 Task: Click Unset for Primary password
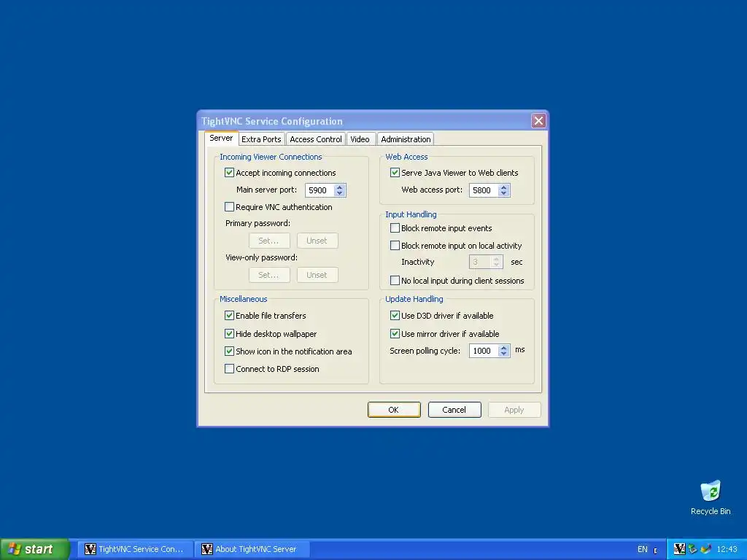click(x=317, y=241)
